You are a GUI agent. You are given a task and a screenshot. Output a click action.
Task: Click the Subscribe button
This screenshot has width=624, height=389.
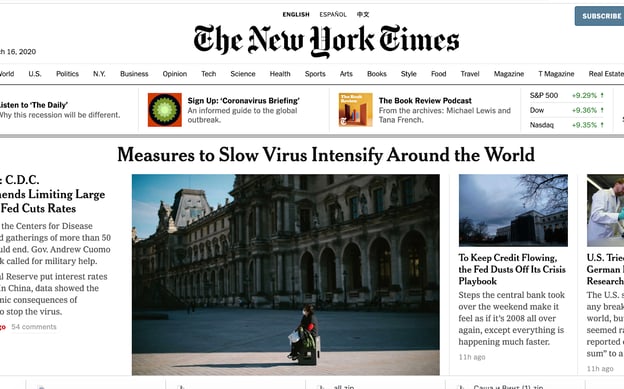pyautogui.click(x=599, y=16)
